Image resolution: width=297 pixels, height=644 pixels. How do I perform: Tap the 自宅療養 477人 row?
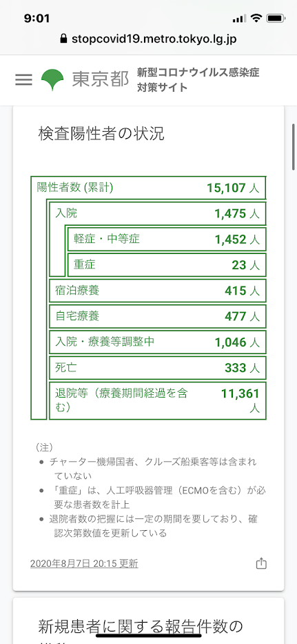[x=158, y=316]
